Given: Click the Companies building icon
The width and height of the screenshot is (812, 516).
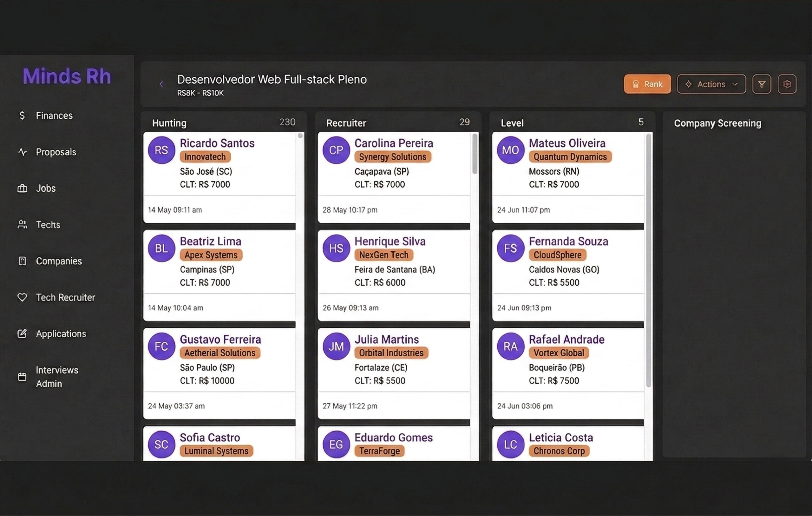Looking at the screenshot, I should 22,261.
